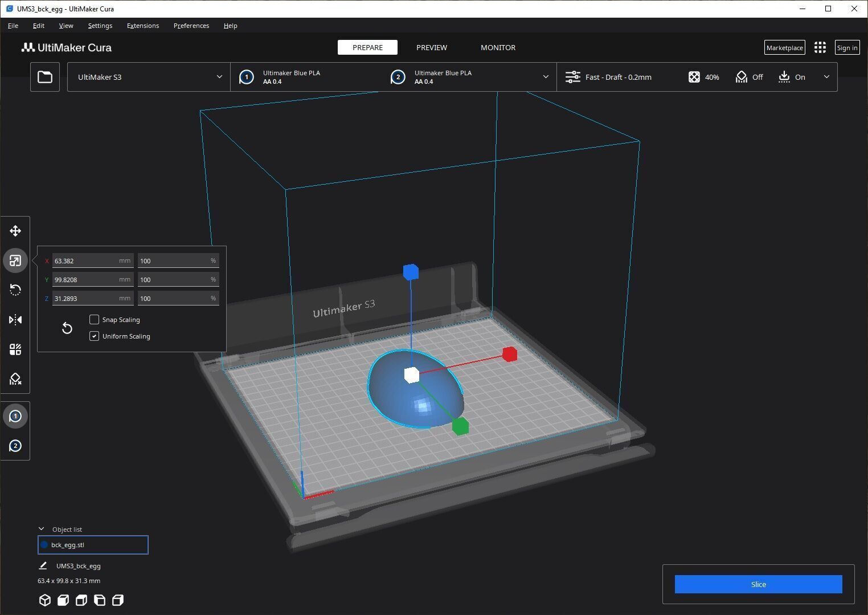Select the Mirror tool icon

15,320
